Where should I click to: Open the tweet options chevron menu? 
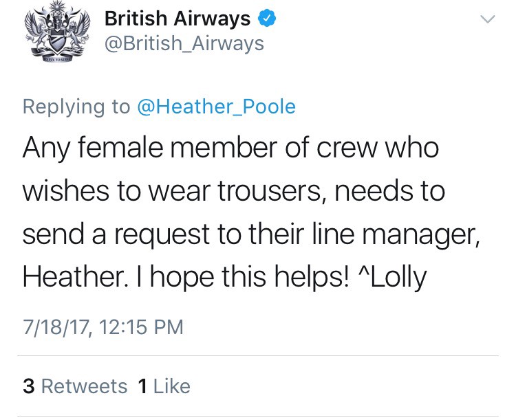coord(487,21)
